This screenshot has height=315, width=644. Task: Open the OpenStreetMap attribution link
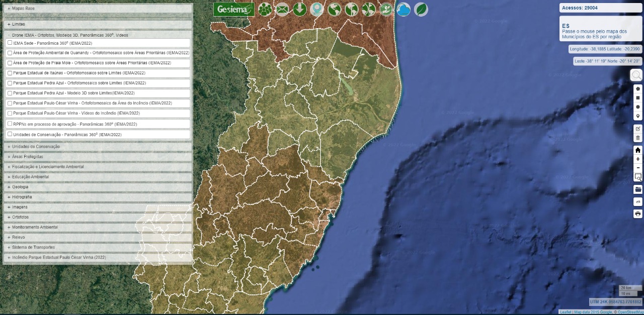click(630, 312)
